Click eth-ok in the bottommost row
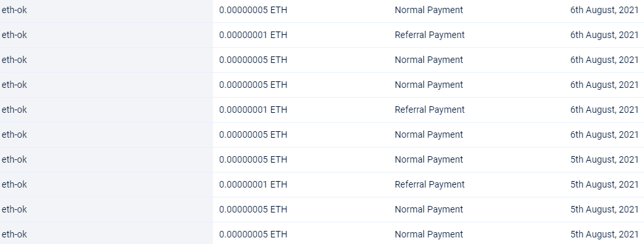This screenshot has width=644, height=244. [x=14, y=234]
